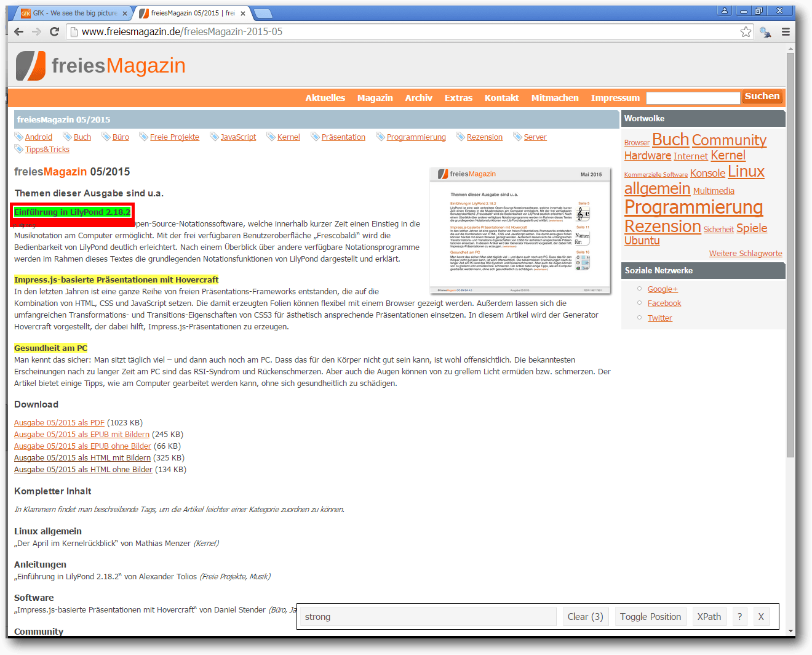Viewport: 812px width, 655px height.
Task: Close the GfK browser tab
Action: tap(125, 13)
